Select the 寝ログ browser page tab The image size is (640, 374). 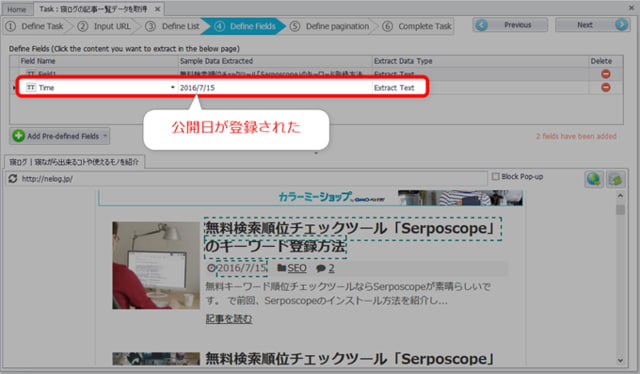click(74, 162)
